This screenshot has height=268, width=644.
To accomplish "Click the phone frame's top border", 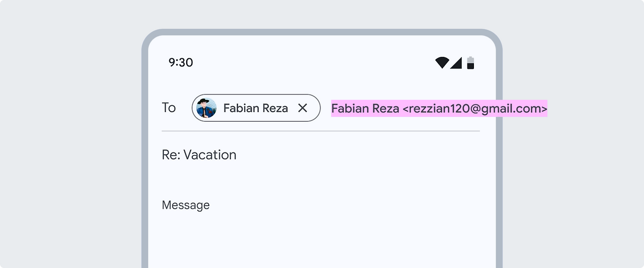I will (322, 32).
